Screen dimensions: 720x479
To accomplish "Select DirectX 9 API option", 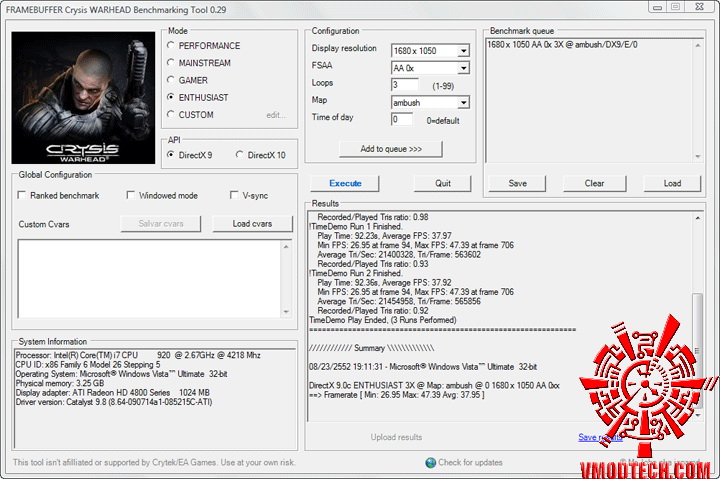I will coord(171,155).
